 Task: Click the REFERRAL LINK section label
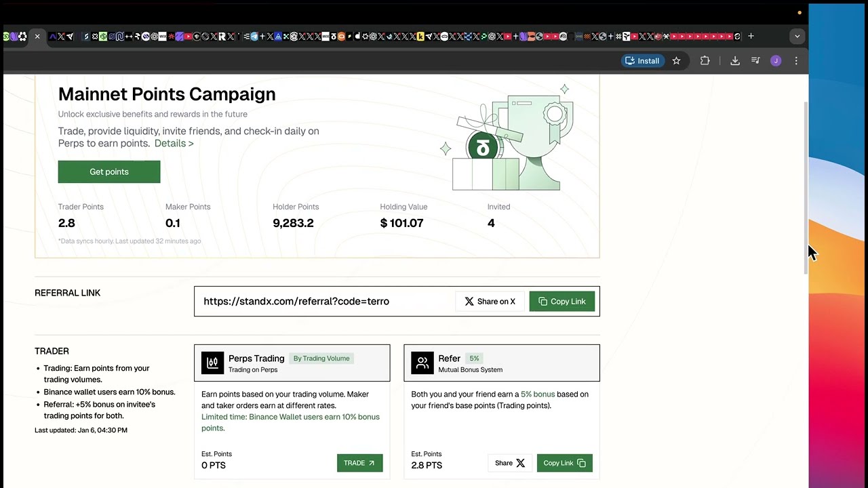pos(67,293)
